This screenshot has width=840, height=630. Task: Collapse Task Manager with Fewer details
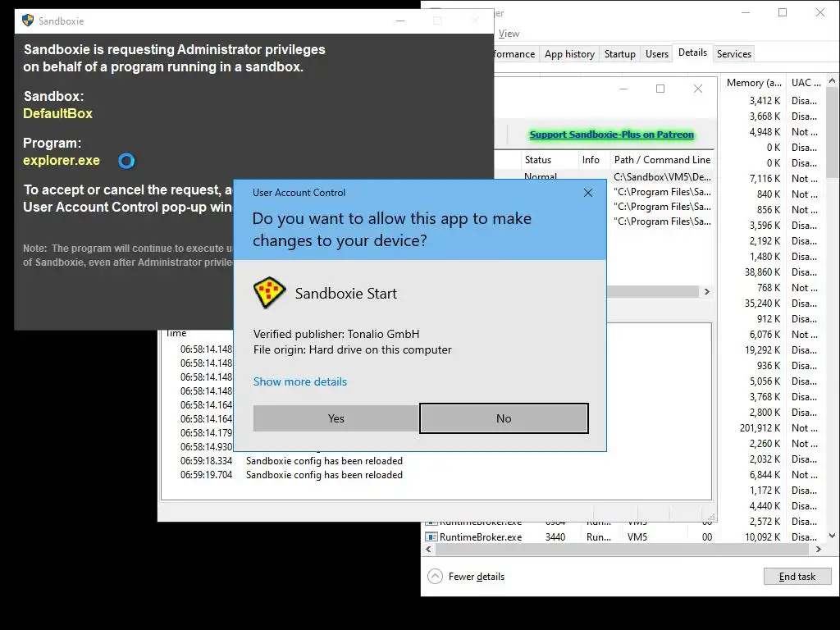pyautogui.click(x=466, y=577)
